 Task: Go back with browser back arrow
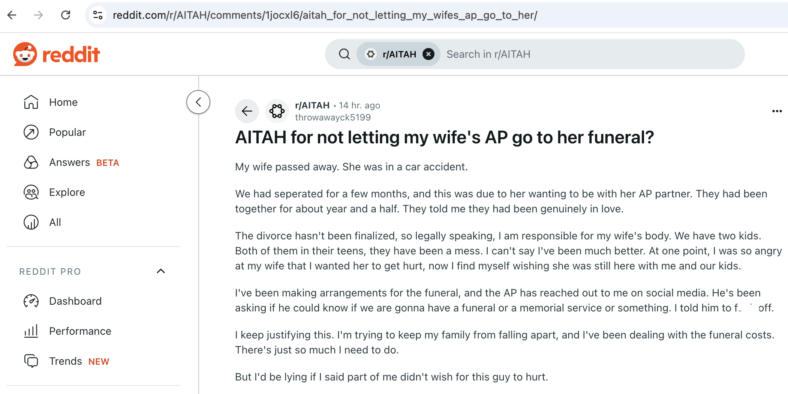[x=12, y=15]
